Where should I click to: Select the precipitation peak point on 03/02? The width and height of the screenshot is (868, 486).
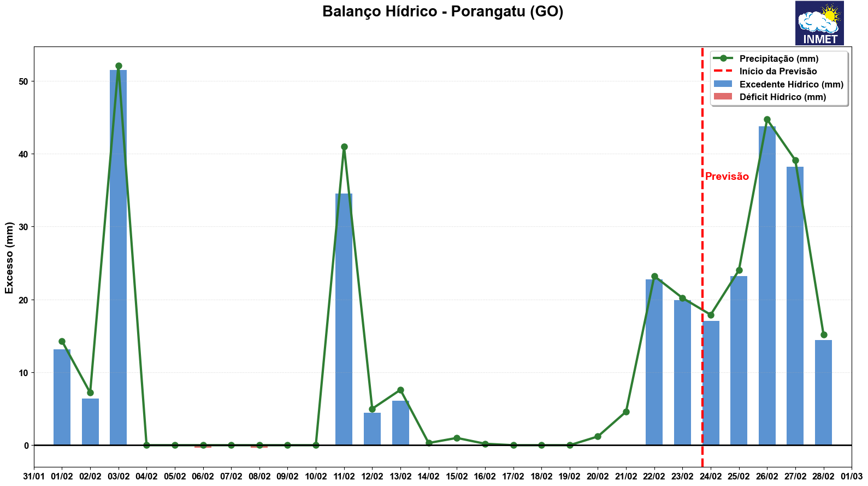[x=119, y=66]
